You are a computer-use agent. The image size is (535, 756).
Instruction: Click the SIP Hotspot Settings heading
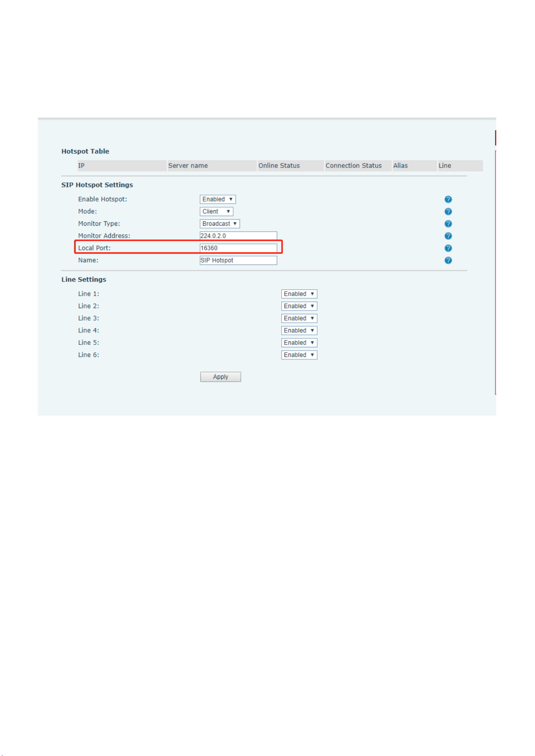tap(97, 185)
